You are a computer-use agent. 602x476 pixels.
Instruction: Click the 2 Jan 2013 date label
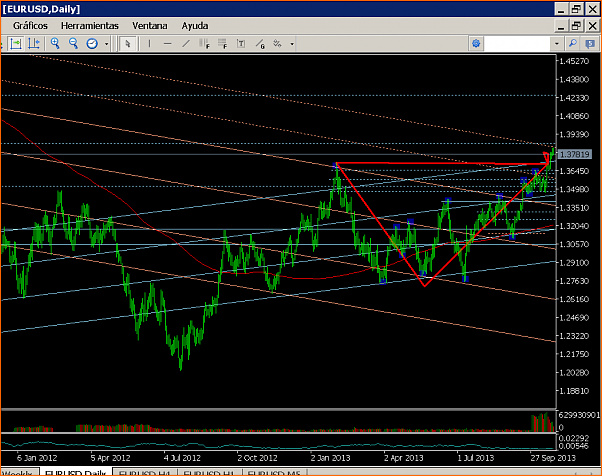[330, 458]
